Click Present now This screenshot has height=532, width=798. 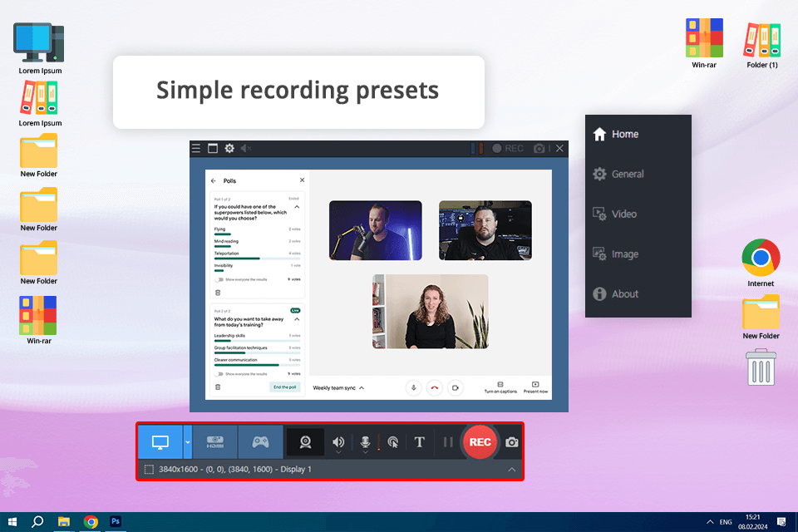535,387
